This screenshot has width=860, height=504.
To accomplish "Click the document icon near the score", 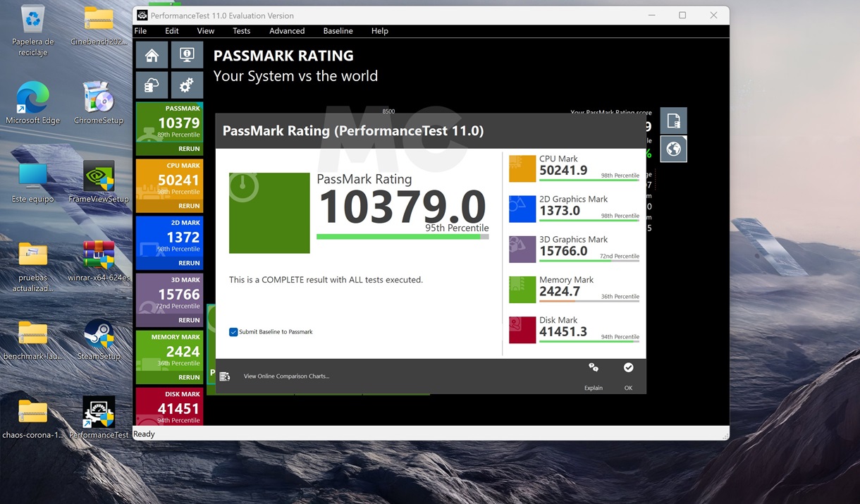I will tap(673, 121).
